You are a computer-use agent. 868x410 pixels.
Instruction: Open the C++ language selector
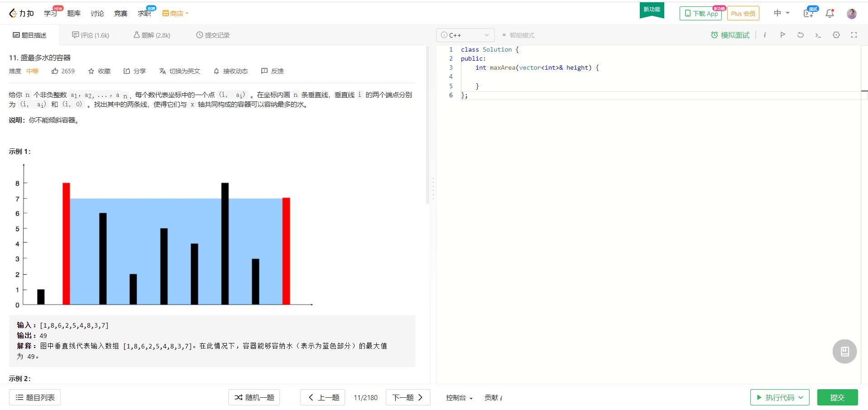pos(465,35)
